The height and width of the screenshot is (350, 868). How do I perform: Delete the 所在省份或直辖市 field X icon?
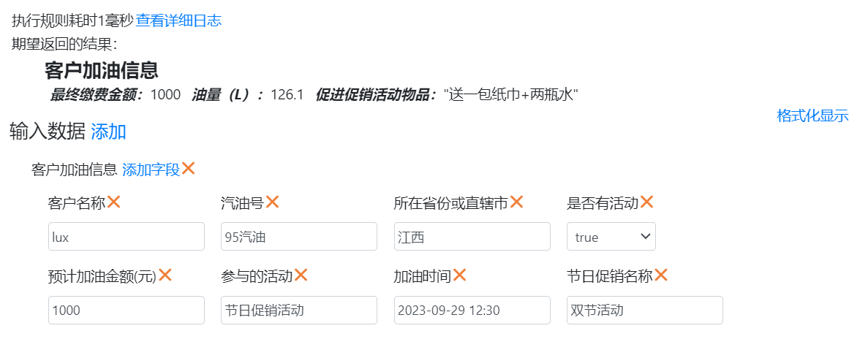(516, 202)
